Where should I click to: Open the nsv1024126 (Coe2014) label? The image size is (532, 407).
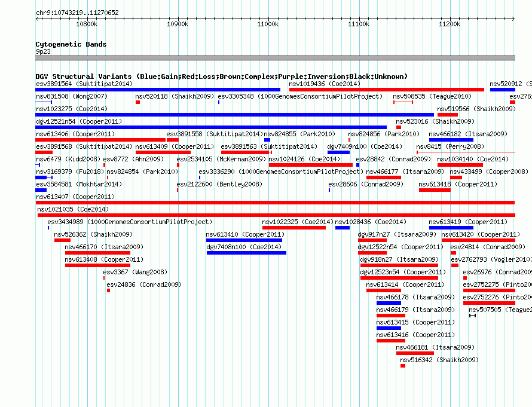pos(304,159)
